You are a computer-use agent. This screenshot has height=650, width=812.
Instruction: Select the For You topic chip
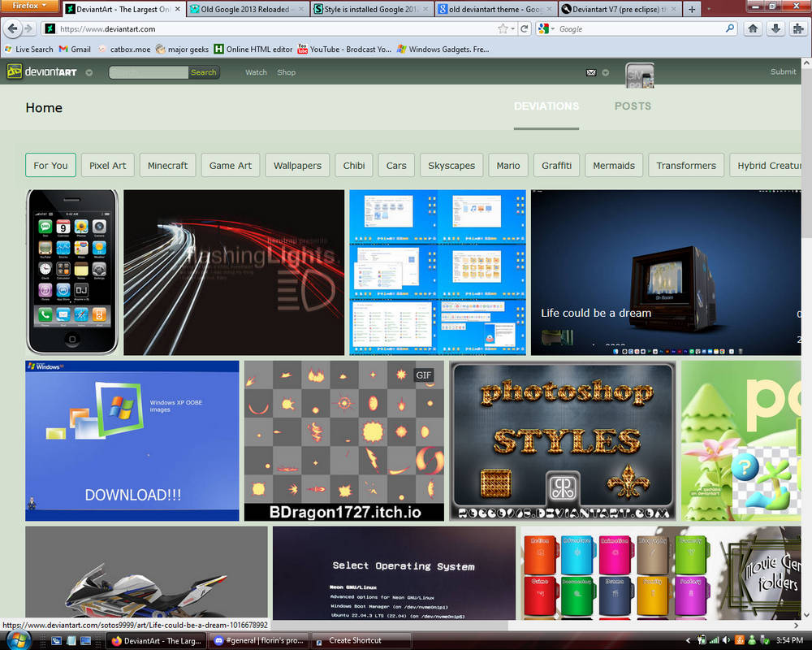(50, 166)
